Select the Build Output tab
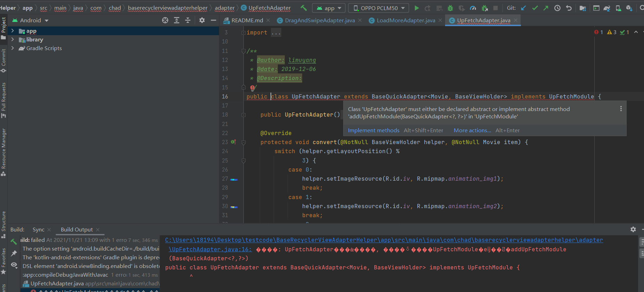Image resolution: width=644 pixels, height=292 pixels. coord(77,229)
